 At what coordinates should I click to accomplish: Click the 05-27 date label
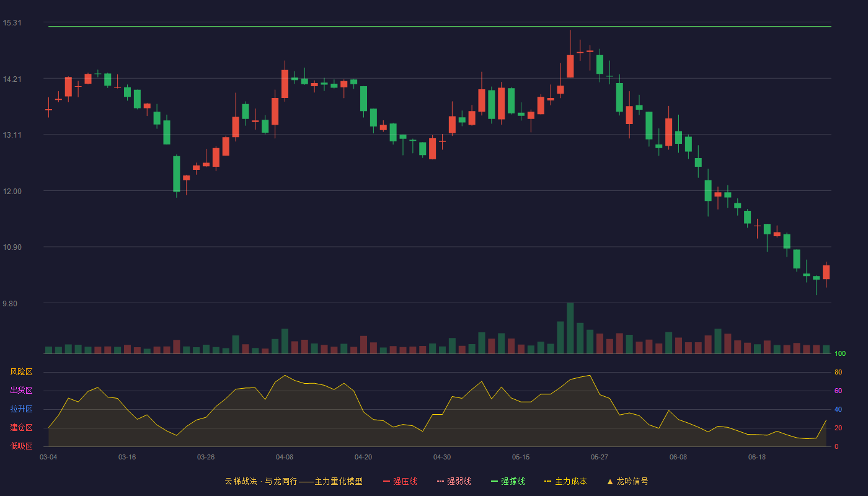coord(600,457)
